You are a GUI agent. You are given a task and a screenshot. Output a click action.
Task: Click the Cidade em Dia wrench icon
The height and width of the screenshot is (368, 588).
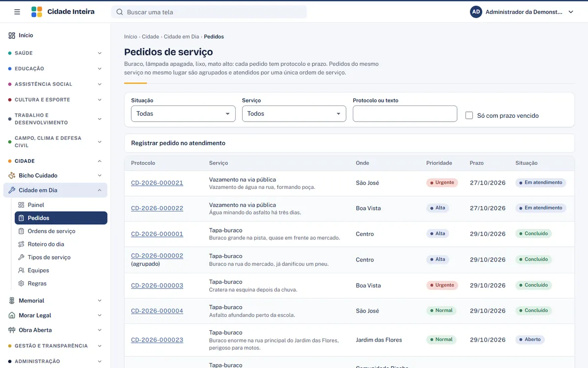tap(12, 190)
